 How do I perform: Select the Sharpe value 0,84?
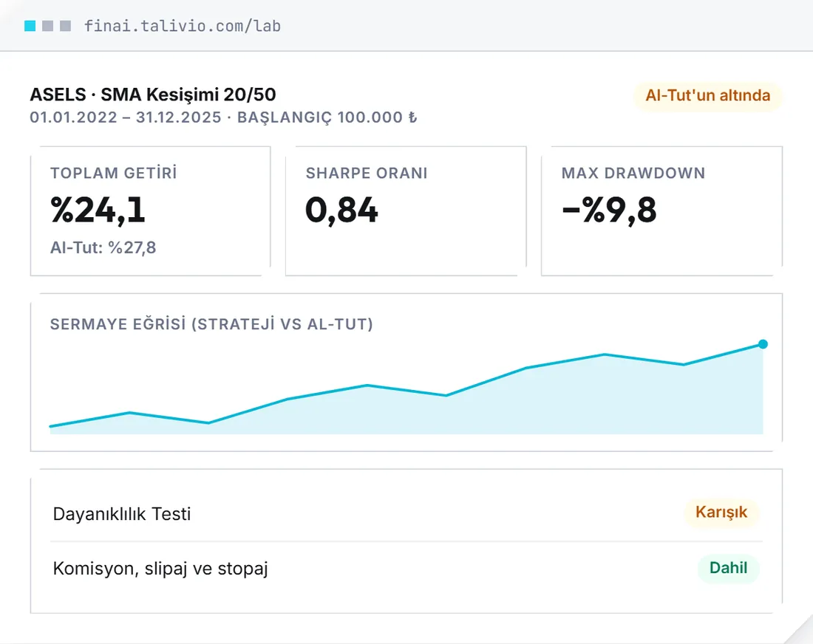tap(341, 210)
